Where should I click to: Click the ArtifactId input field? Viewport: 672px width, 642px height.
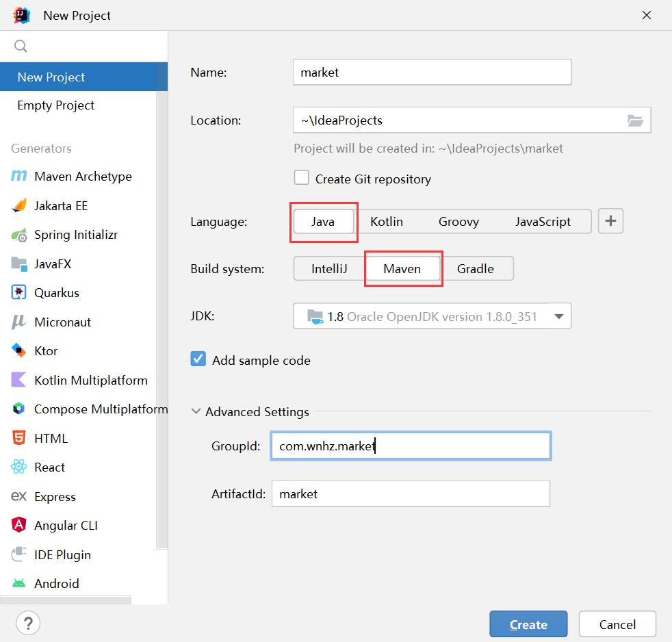pyautogui.click(x=411, y=493)
